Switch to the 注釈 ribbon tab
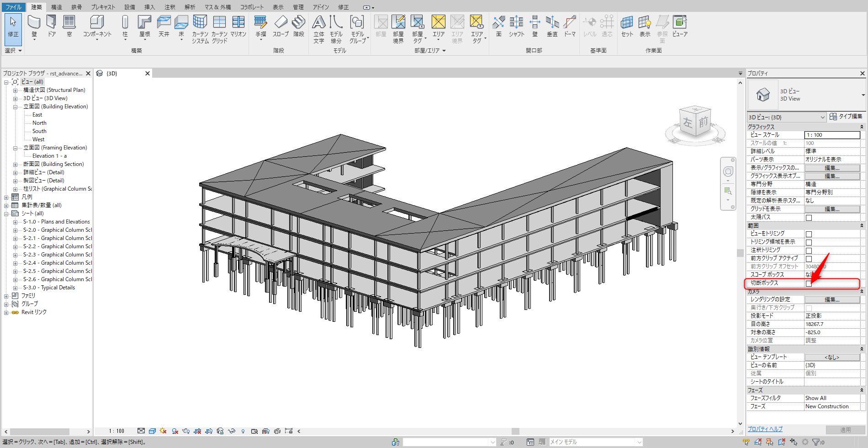Screen dimensions: 868x448 click(169, 7)
